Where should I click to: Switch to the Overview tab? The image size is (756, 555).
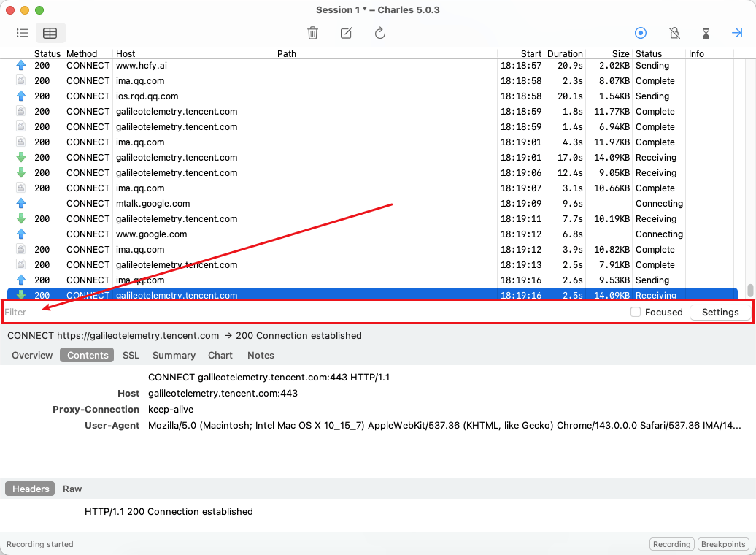(32, 355)
